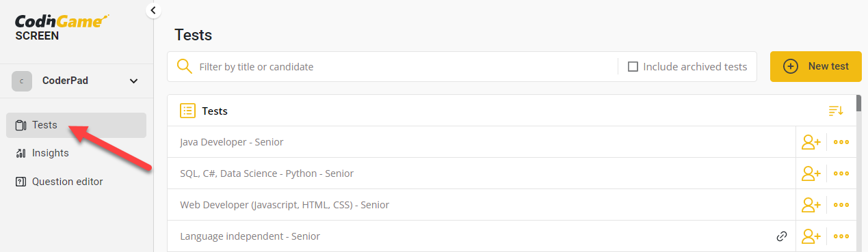Toggle Include archived tests checkbox

pos(633,67)
